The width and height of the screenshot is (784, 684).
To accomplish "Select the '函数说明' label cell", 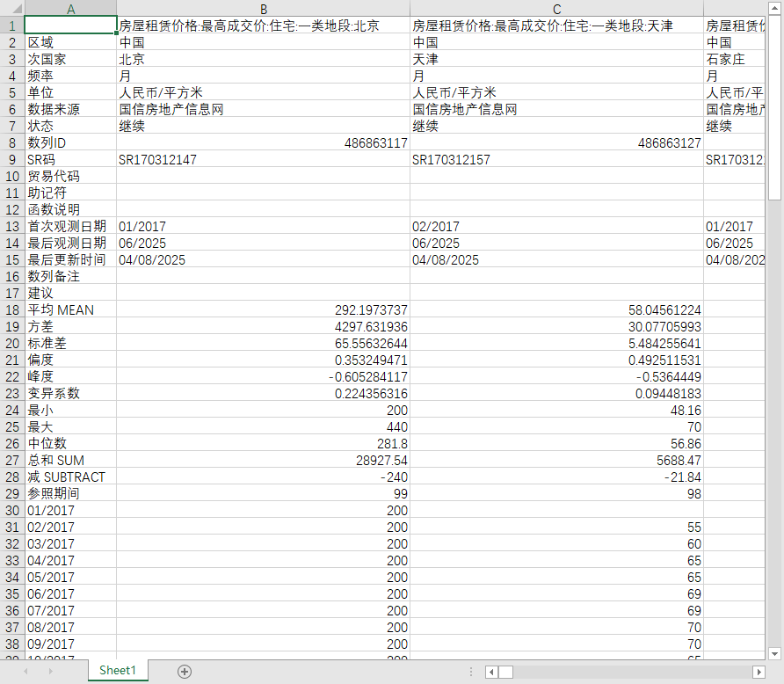I will click(x=70, y=209).
